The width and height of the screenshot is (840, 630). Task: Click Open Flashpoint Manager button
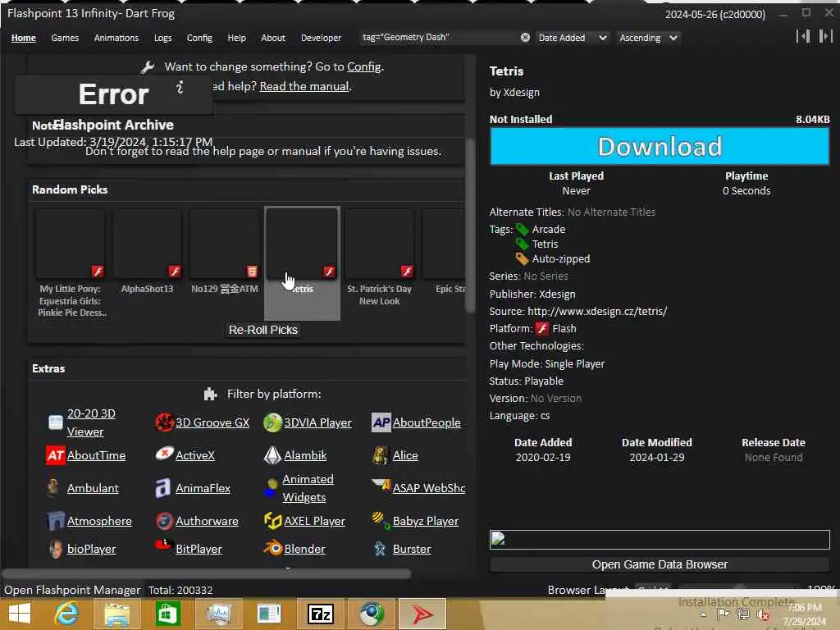point(72,591)
